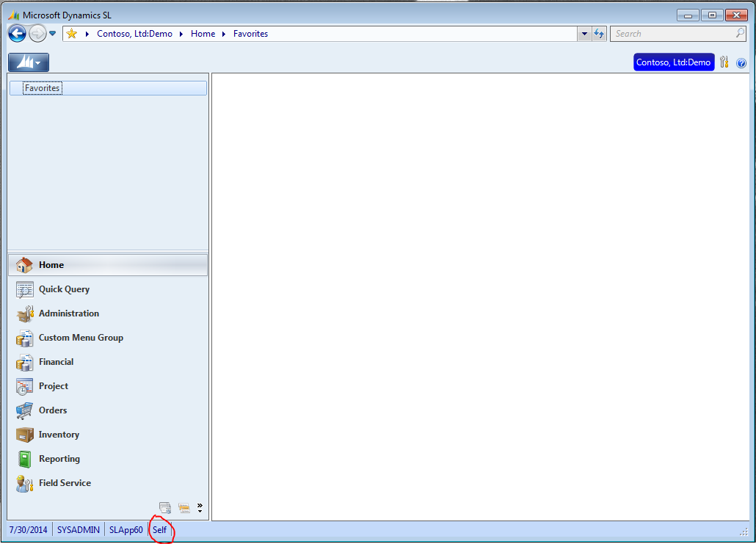Click the Favorites star in the address bar

(x=72, y=34)
